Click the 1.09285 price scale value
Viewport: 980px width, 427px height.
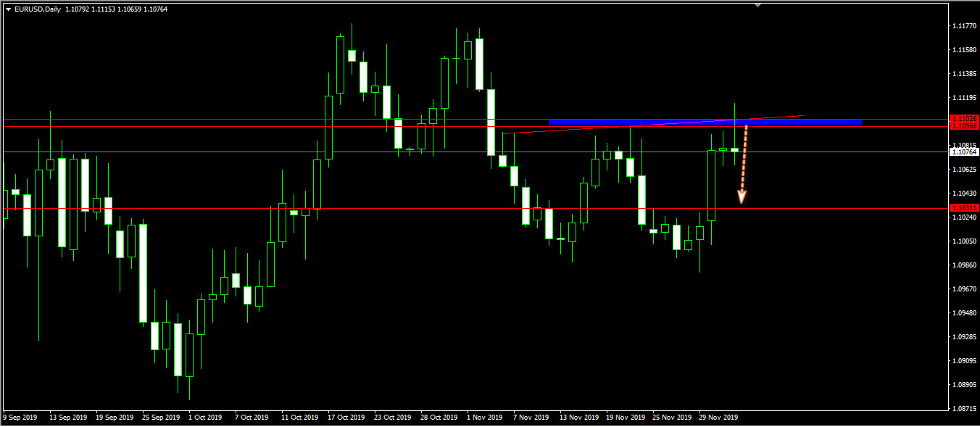(966, 337)
